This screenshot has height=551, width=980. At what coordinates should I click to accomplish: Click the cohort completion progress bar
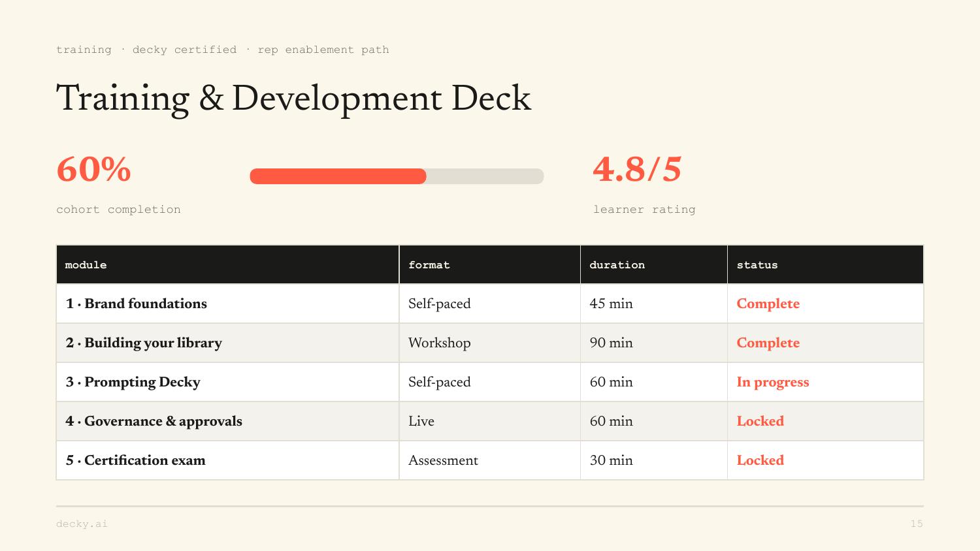[x=397, y=176]
